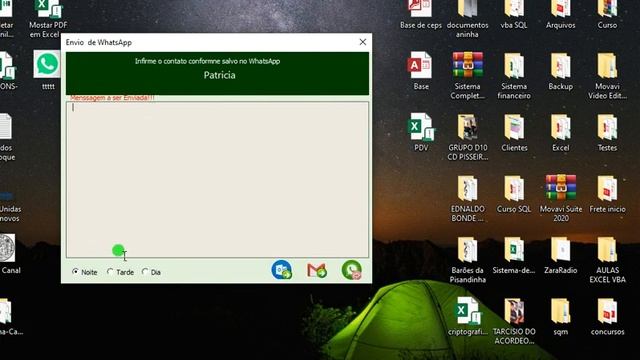Viewport: 640px width, 360px height.
Task: Open the ZaraRadio folder
Action: (560, 255)
